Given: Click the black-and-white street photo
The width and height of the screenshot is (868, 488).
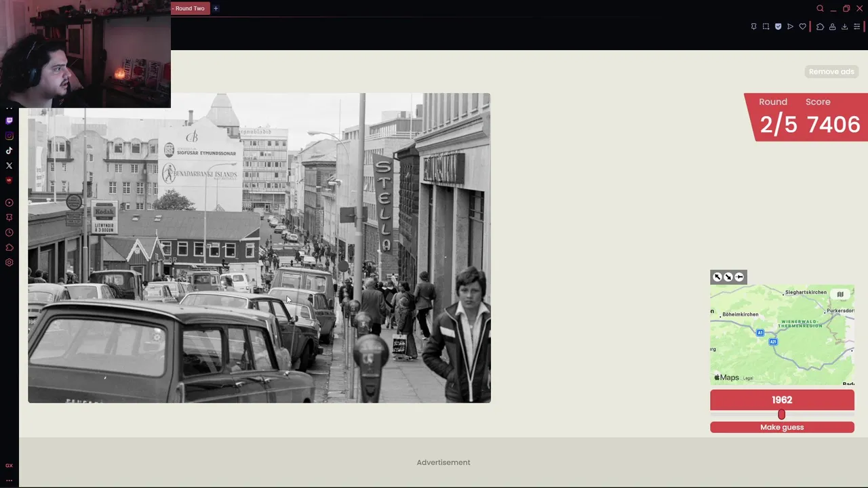Looking at the screenshot, I should [259, 248].
